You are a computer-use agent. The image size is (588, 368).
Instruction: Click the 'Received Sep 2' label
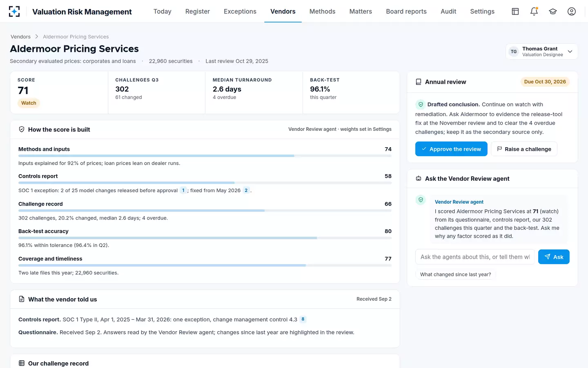pos(374,299)
